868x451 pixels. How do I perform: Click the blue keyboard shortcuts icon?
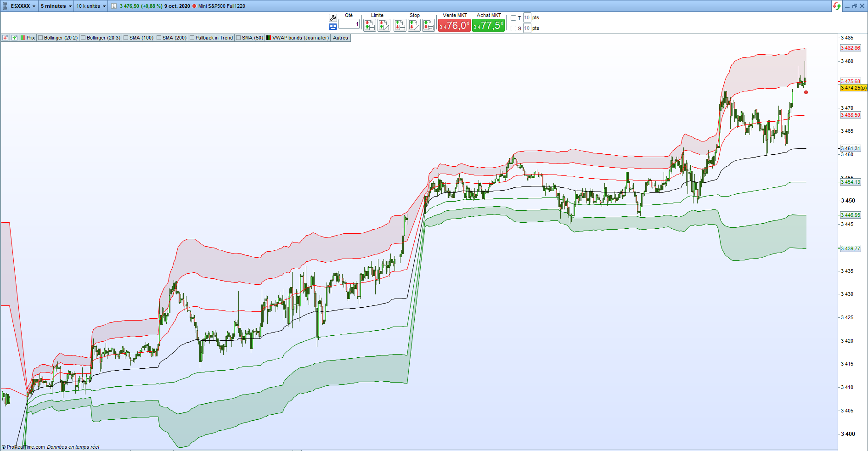[x=333, y=27]
